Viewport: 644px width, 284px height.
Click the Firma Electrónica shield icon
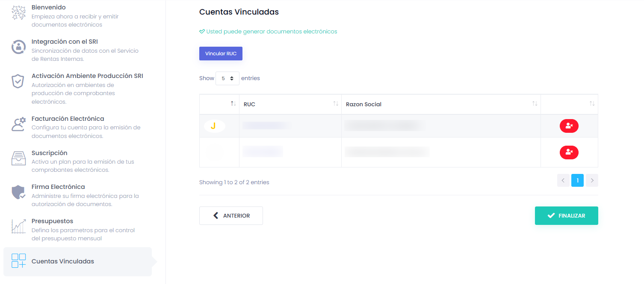18,192
